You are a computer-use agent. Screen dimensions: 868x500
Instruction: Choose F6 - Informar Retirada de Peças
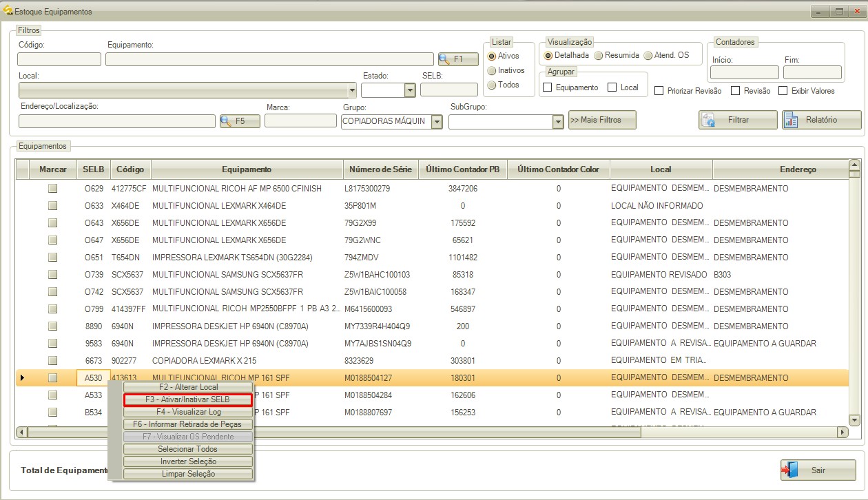(x=188, y=424)
